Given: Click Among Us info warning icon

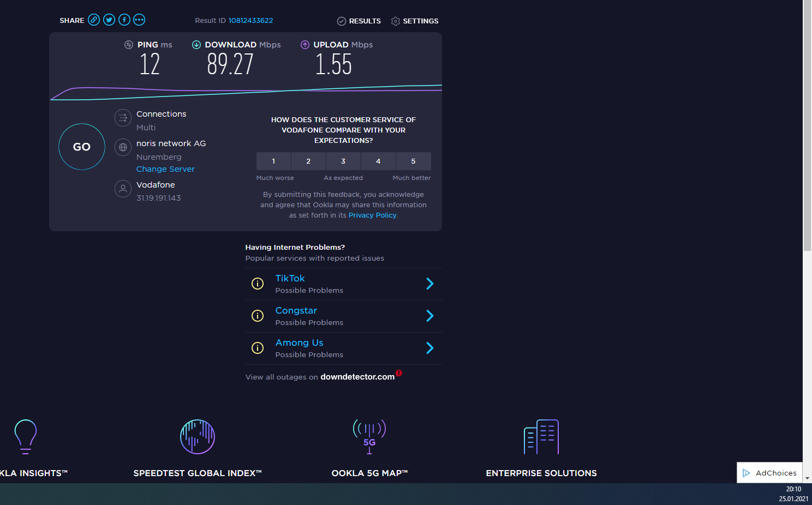Looking at the screenshot, I should click(x=258, y=348).
